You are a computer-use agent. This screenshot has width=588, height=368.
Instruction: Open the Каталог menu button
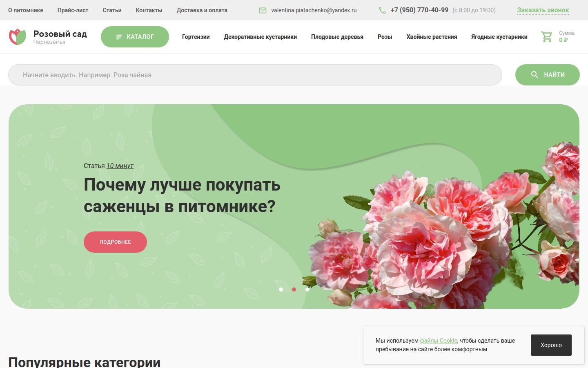pyautogui.click(x=135, y=37)
